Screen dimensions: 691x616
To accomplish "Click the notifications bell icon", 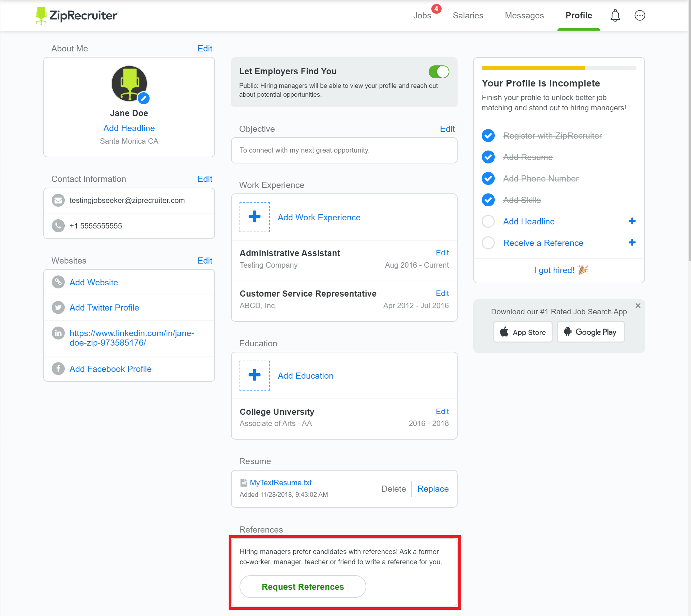I will point(615,16).
